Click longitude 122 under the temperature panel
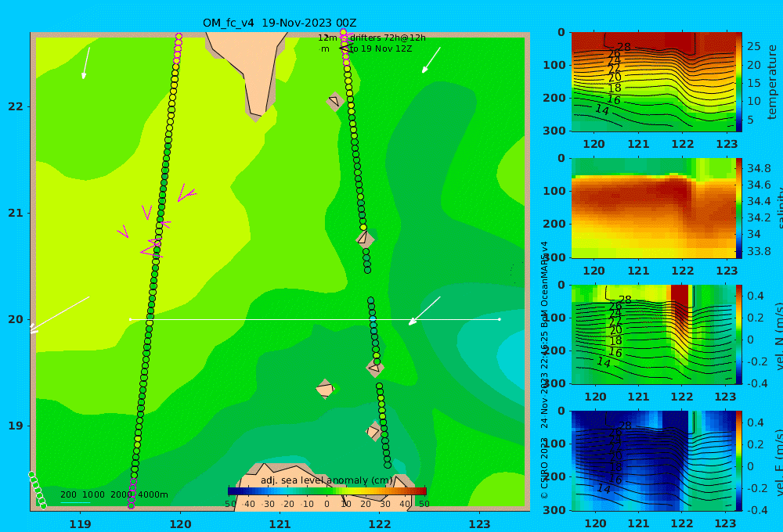The width and height of the screenshot is (783, 532). [683, 144]
